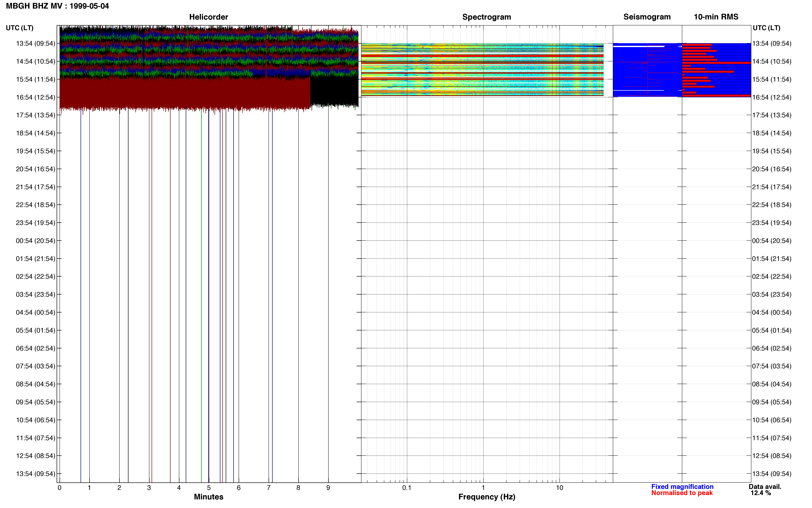
Task: Click the "9" tick on the Minutes axis
Action: 328,488
